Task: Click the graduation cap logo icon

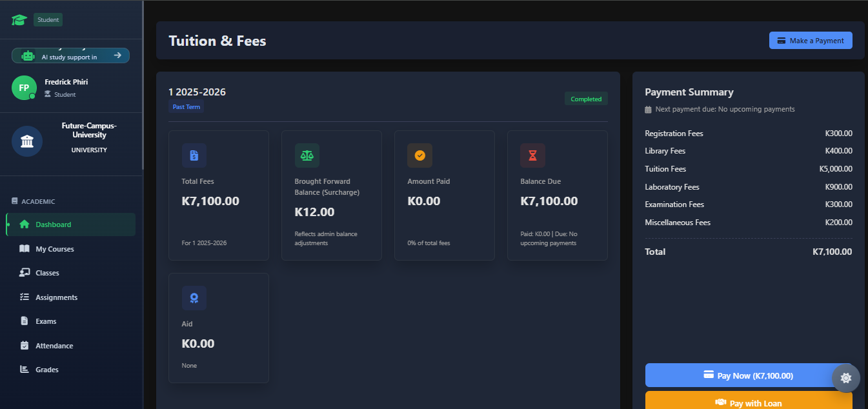Action: 19,20
